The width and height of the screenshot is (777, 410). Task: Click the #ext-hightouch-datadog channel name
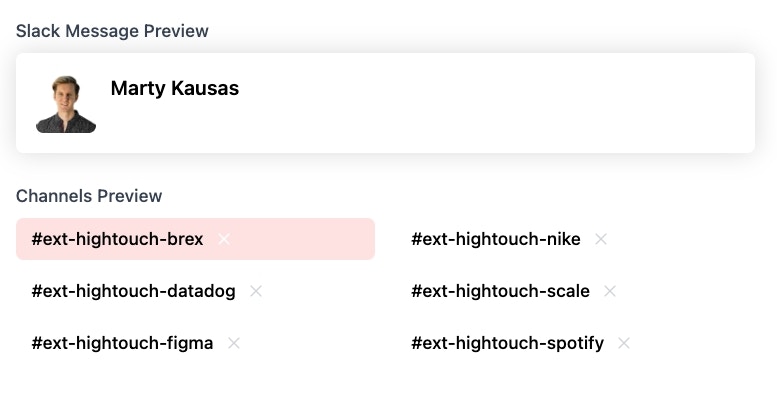pos(133,291)
